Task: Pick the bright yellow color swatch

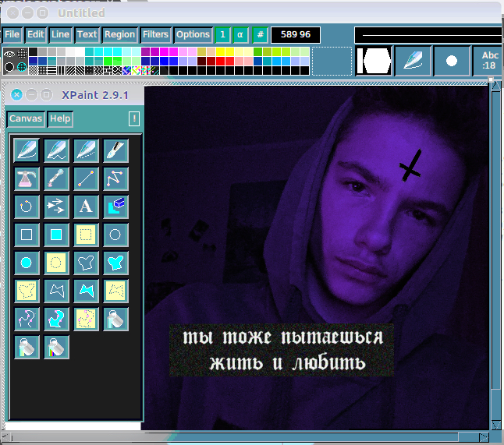Action: pos(220,51)
